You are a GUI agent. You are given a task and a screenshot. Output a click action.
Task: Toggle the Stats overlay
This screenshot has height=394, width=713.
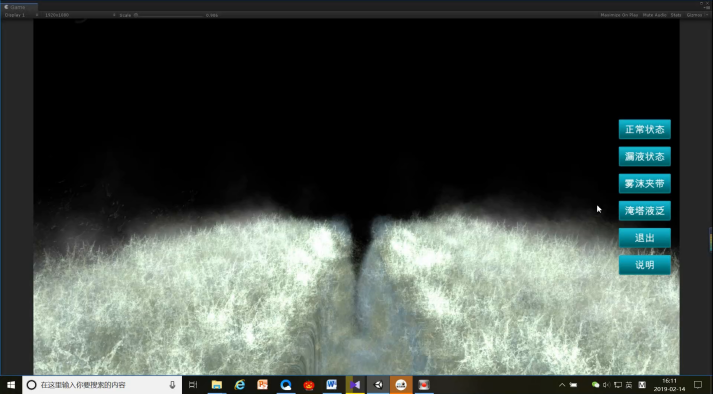click(676, 15)
